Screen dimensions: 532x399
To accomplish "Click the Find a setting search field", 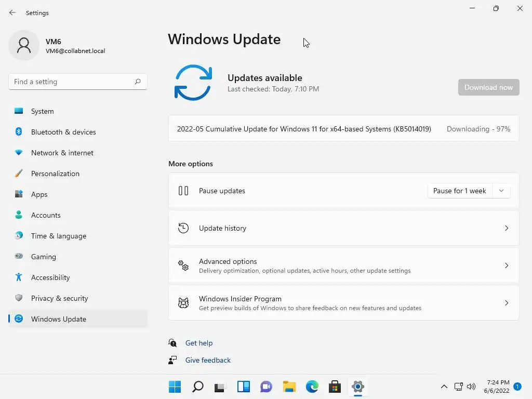I will [x=78, y=82].
